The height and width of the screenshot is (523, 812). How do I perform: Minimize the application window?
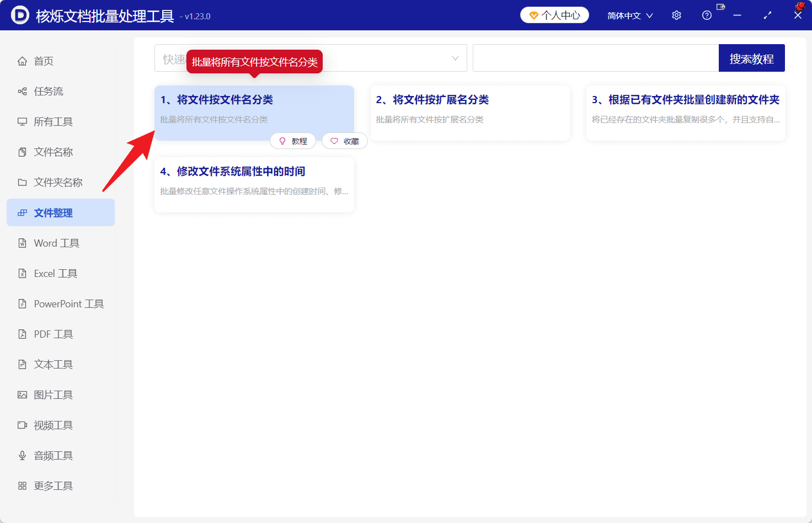pyautogui.click(x=737, y=15)
